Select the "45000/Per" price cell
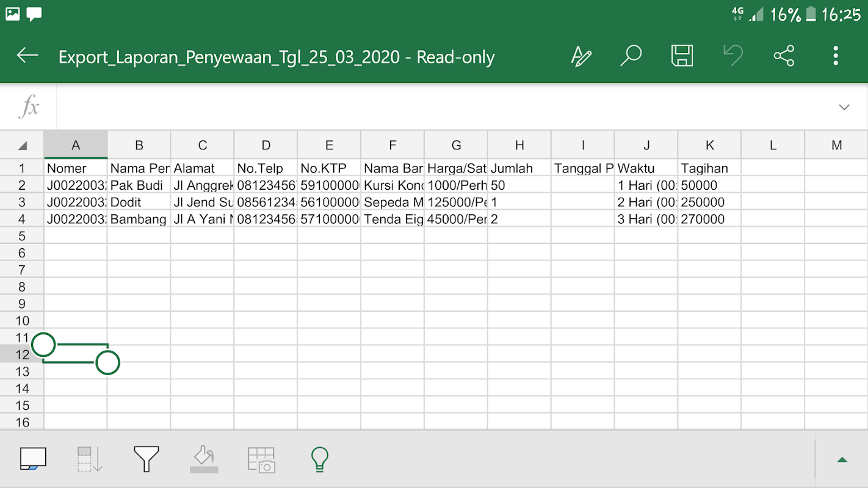 (456, 219)
